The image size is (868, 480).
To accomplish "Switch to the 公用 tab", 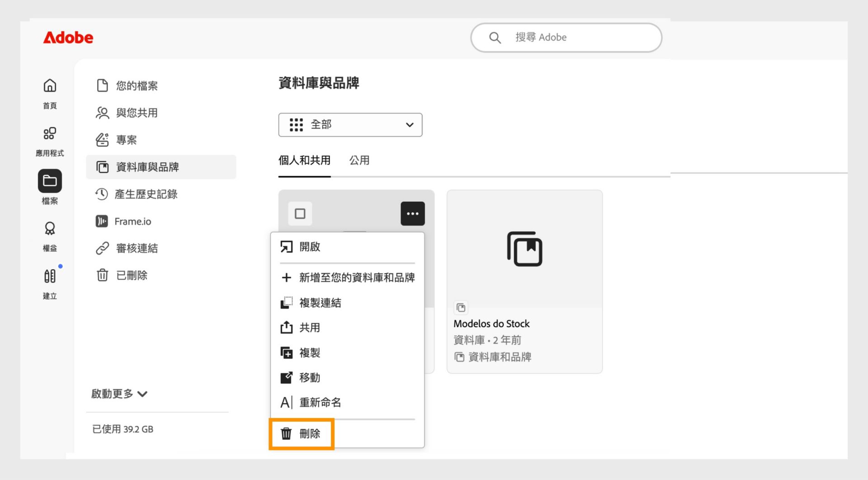I will 359,160.
